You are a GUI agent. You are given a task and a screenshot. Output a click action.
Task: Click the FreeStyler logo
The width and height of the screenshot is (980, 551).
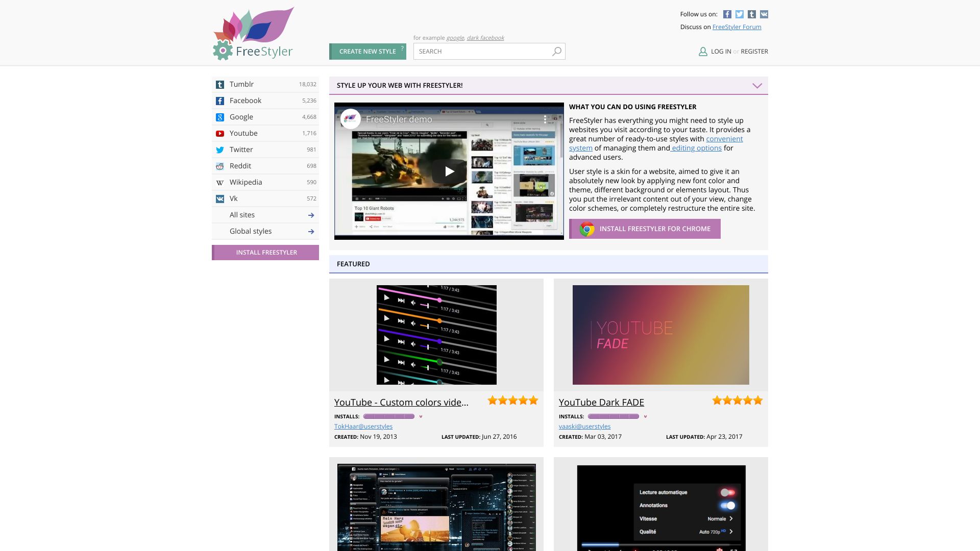pyautogui.click(x=253, y=34)
